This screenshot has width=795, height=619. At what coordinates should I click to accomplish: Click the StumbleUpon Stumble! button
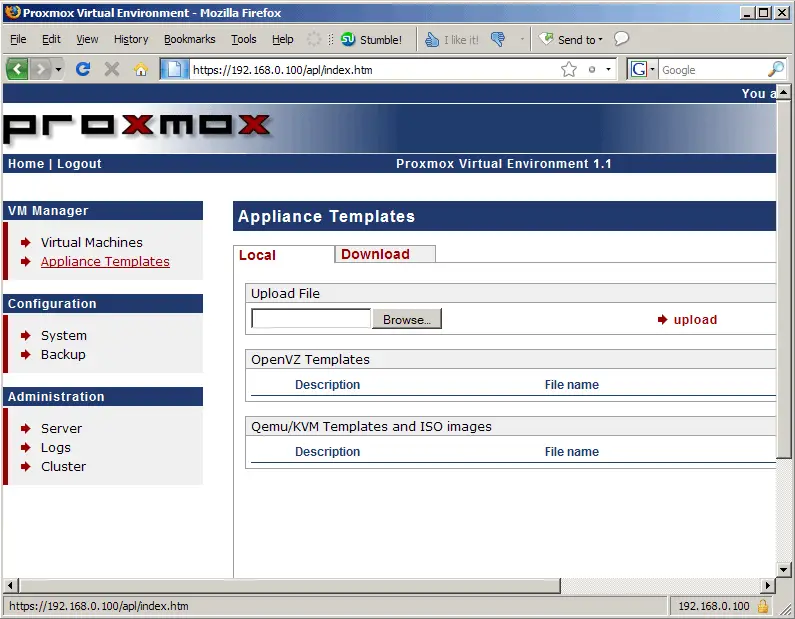click(x=371, y=40)
